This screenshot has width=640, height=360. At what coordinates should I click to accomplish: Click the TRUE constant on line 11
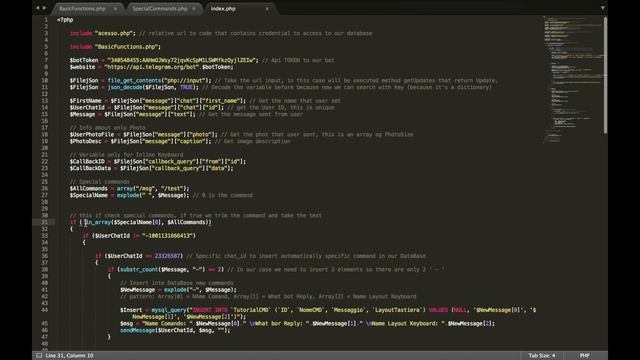click(186, 87)
